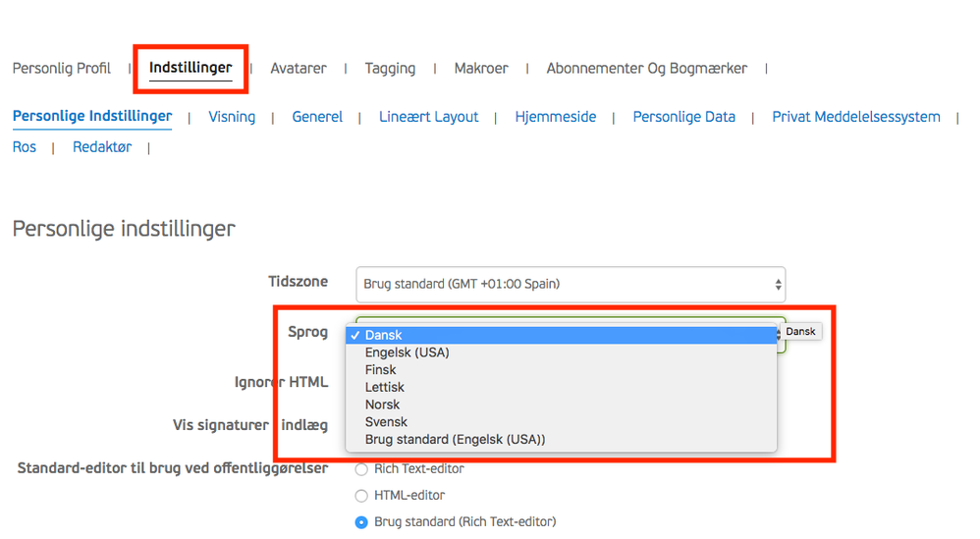Viewport: 980px width, 539px height.
Task: Open the Personlig Profil tab
Action: (61, 69)
